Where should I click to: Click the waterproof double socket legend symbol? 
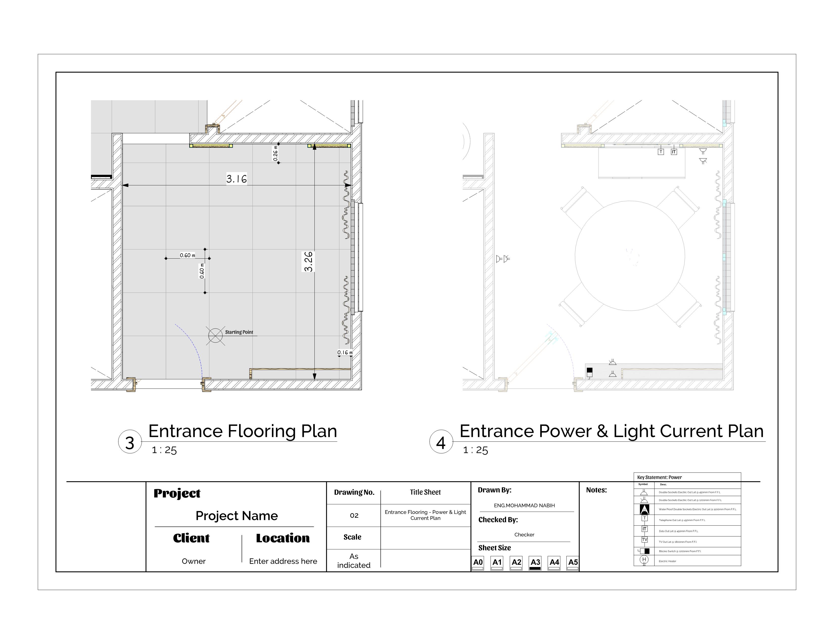(x=644, y=509)
